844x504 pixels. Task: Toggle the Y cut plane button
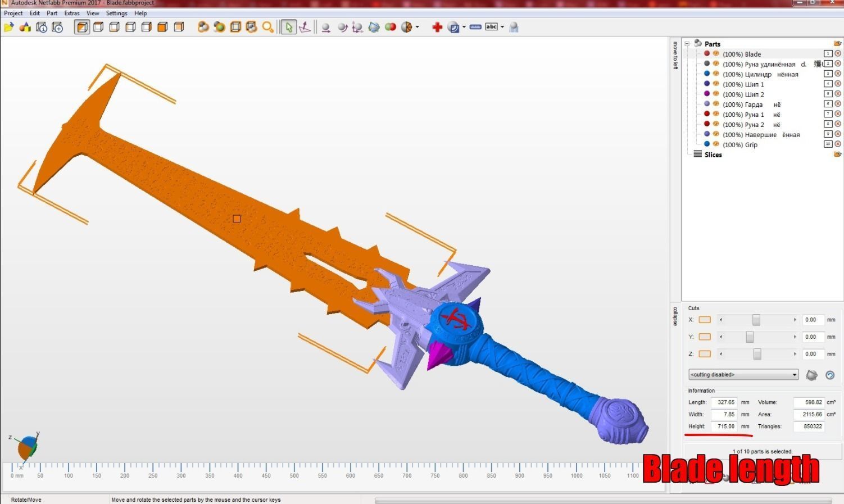[705, 337]
